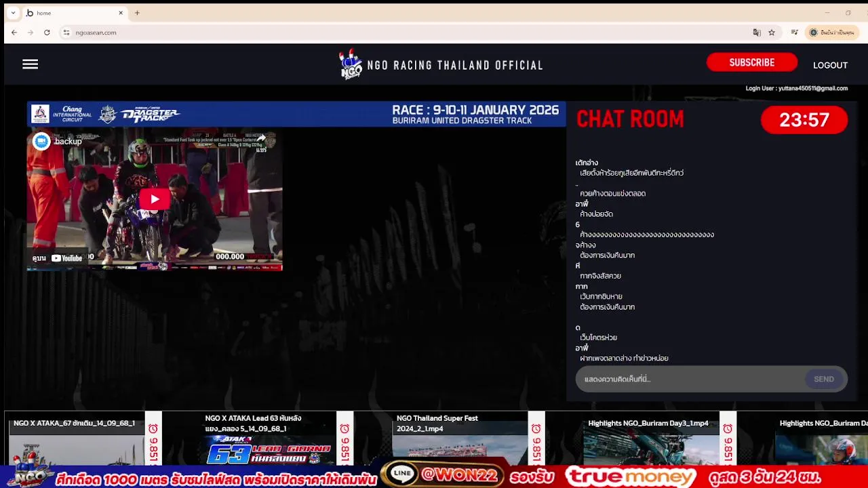The width and height of the screenshot is (868, 488).
Task: Click the browser forward arrow
Action: click(31, 33)
